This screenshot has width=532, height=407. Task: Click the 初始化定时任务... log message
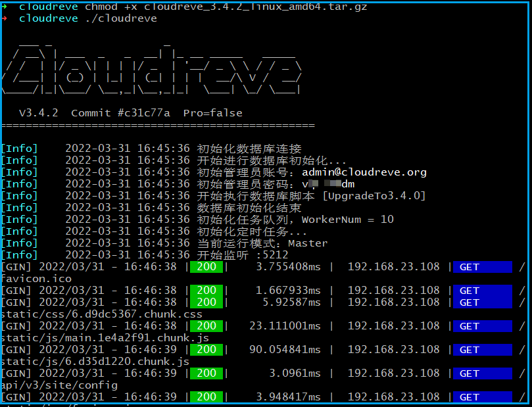(x=252, y=231)
